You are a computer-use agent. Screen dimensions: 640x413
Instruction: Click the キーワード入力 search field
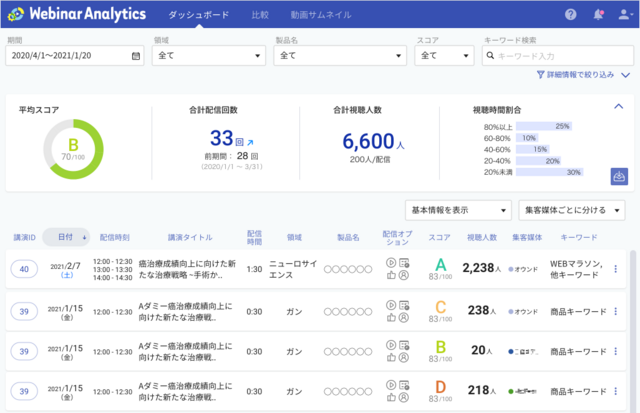(x=560, y=56)
